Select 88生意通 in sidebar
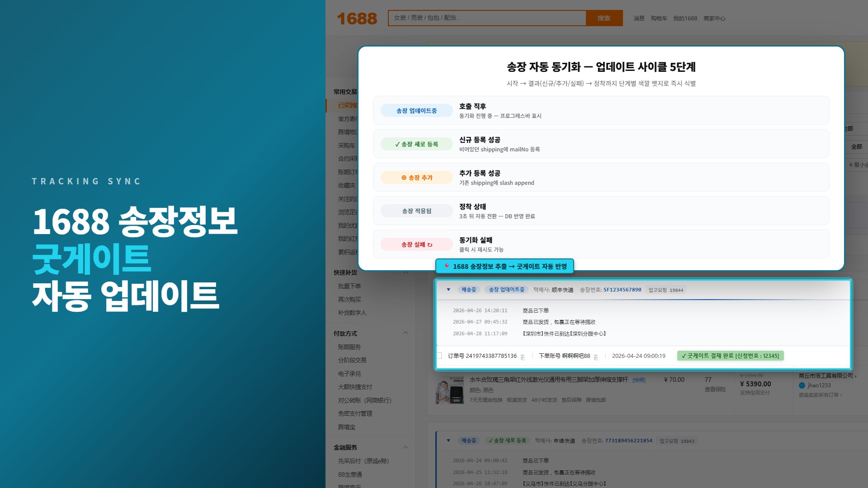The image size is (868, 488). coord(350,474)
